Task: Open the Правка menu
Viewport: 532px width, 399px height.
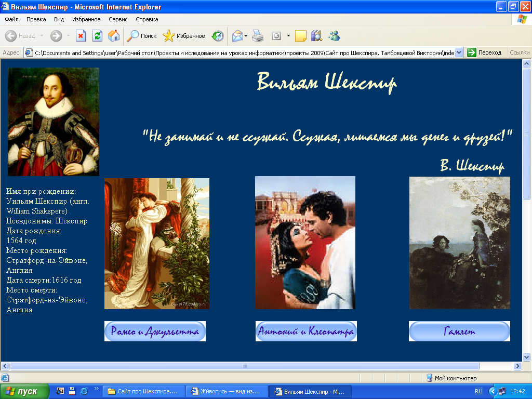Action: 36,19
